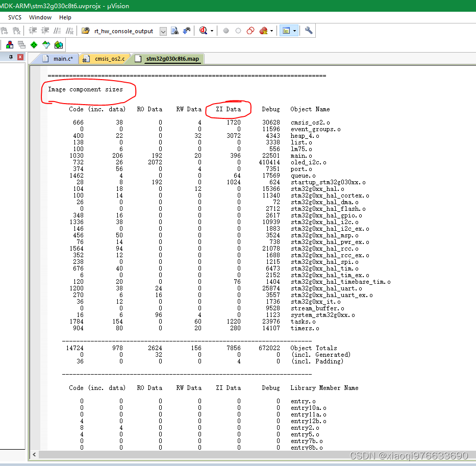Click the Debug value 410414
476x466 pixels.
click(x=269, y=162)
